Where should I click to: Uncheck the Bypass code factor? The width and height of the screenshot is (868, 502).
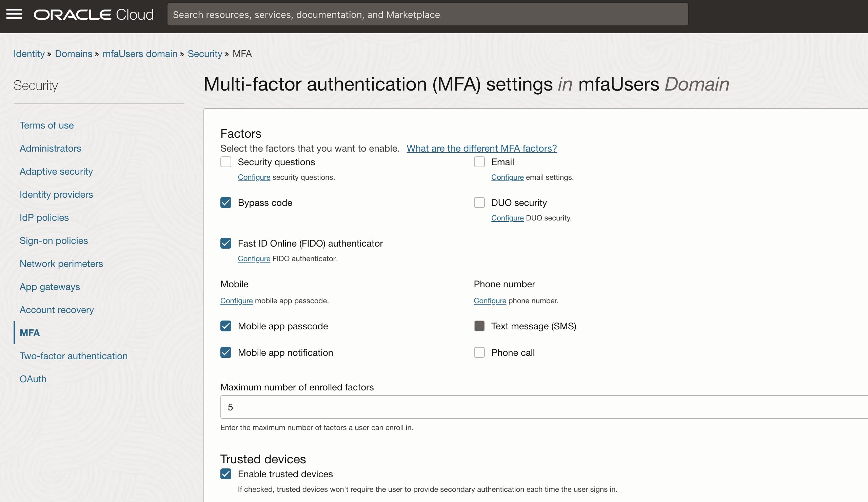pyautogui.click(x=225, y=202)
